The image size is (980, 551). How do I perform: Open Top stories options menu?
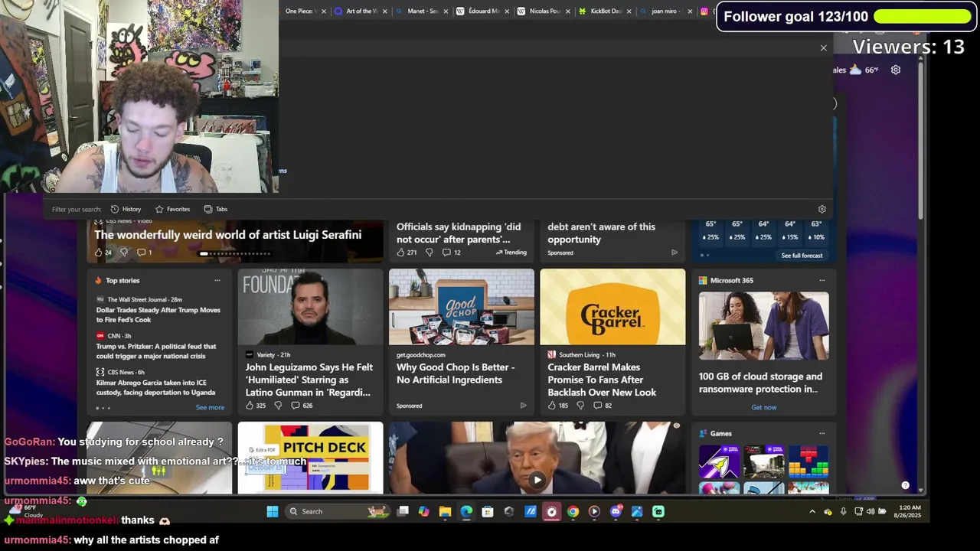click(217, 280)
